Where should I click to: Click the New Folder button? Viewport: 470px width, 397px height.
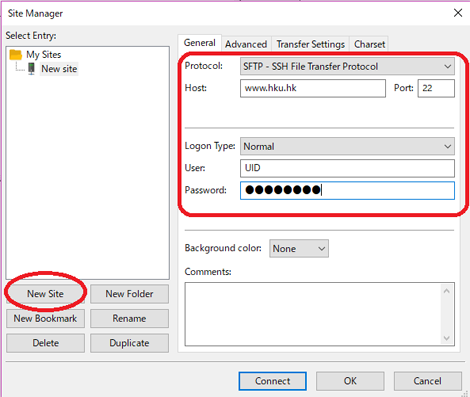coord(129,294)
